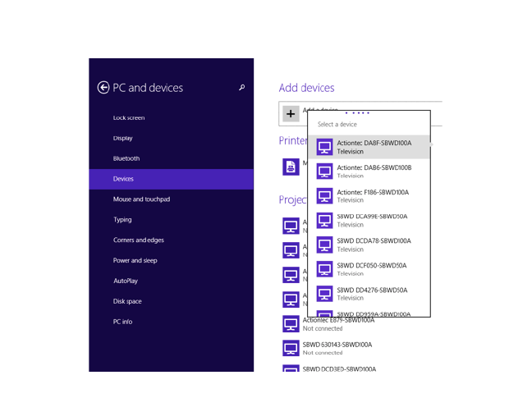Click monitor icon for SBWD DCA99E-SBWD50A
Viewport: 532px width, 398px height.
(x=324, y=221)
